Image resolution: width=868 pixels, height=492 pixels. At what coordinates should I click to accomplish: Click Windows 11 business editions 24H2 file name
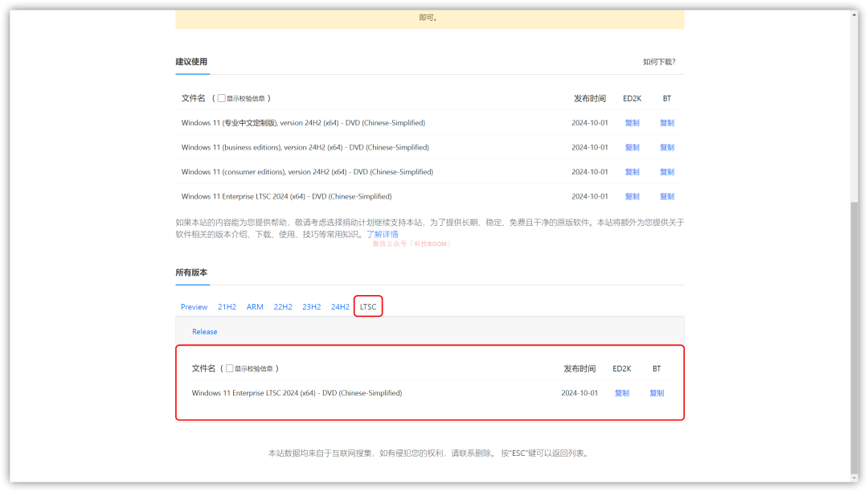(305, 147)
